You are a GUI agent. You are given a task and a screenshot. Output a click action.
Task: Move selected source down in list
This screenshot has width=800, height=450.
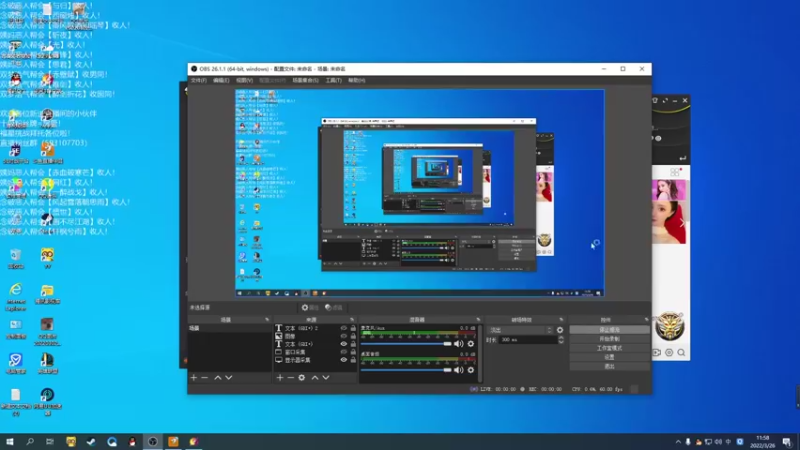(326, 378)
